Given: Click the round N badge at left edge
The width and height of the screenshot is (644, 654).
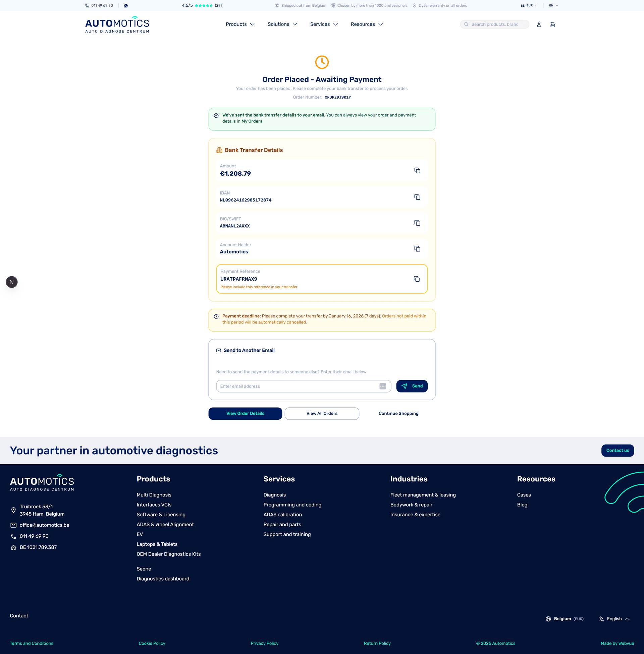Looking at the screenshot, I should [x=12, y=282].
